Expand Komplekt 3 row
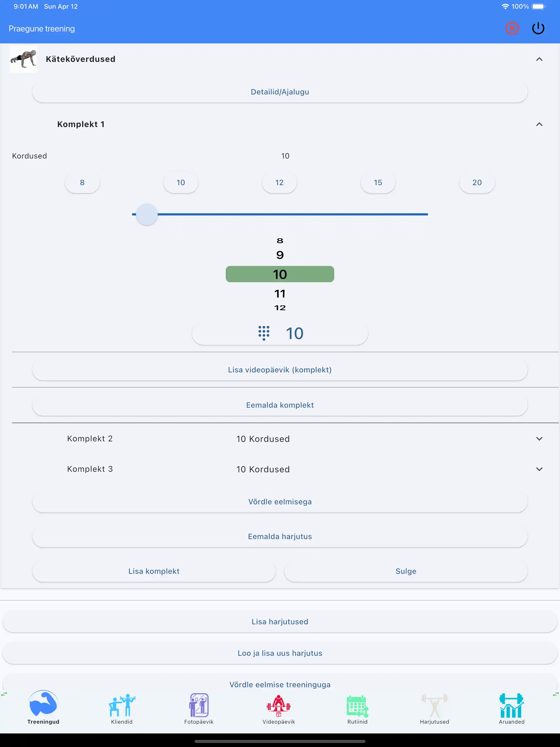 pos(539,469)
